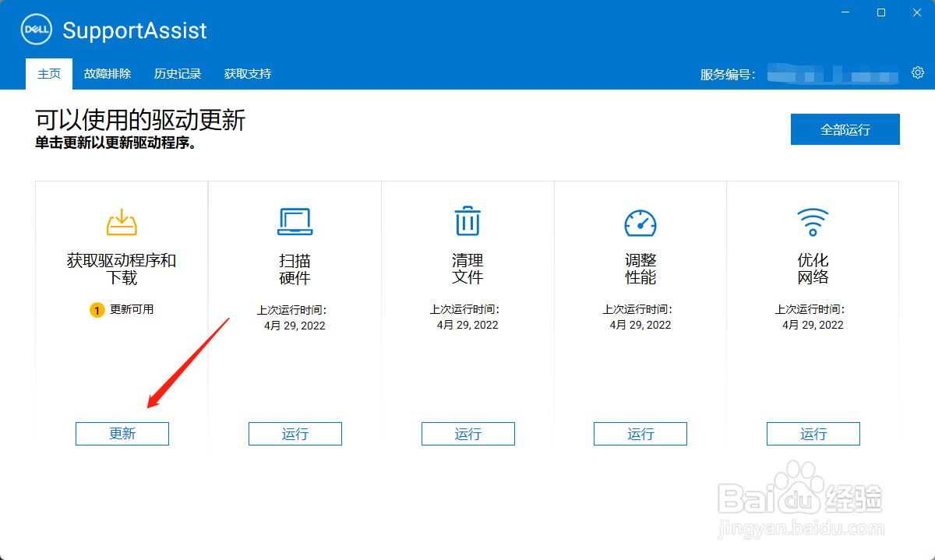Click the 获取驱动程序和下载 title
935x560 pixels.
click(122, 269)
